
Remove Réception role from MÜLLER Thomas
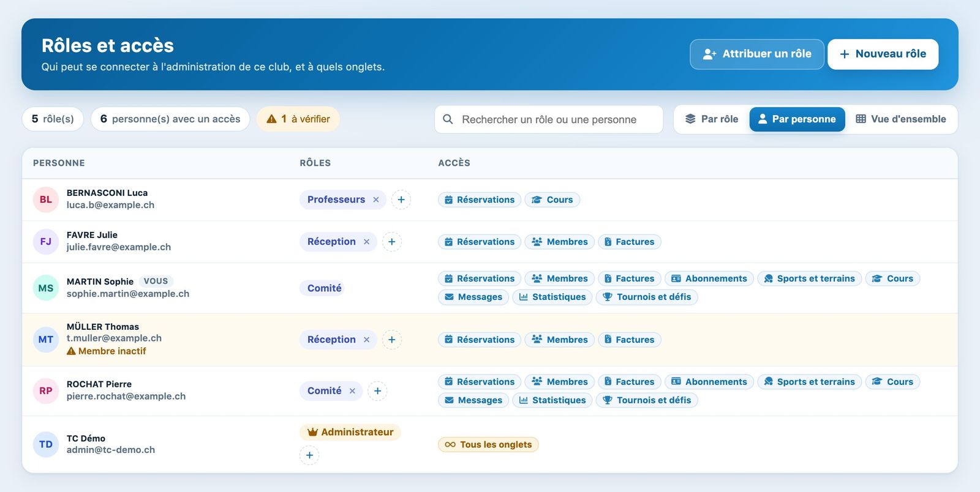click(x=366, y=340)
